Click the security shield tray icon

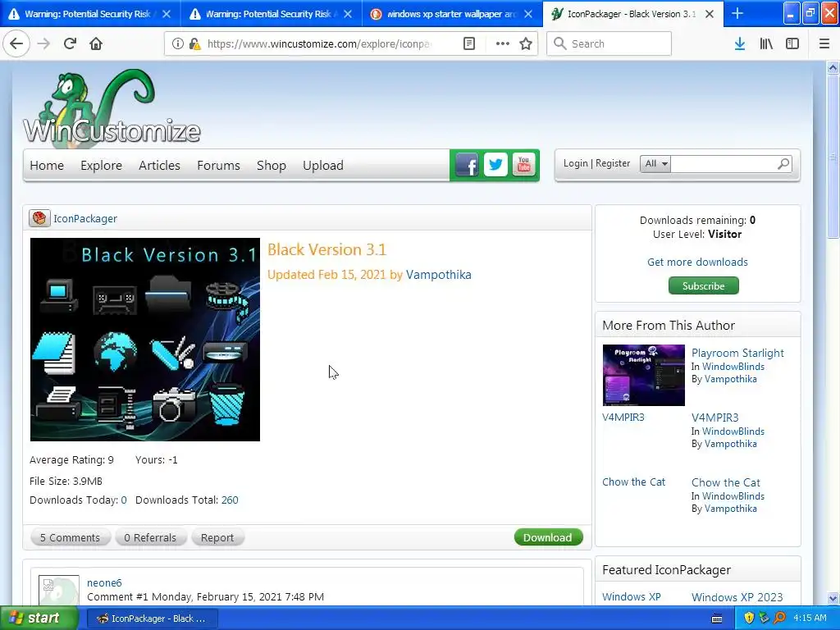tap(749, 618)
